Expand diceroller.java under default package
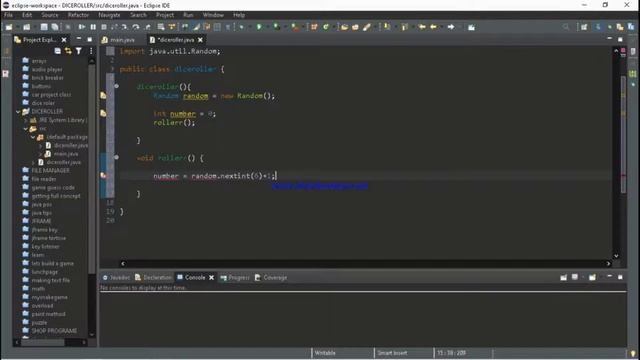This screenshot has height=360, width=640. (x=40, y=146)
